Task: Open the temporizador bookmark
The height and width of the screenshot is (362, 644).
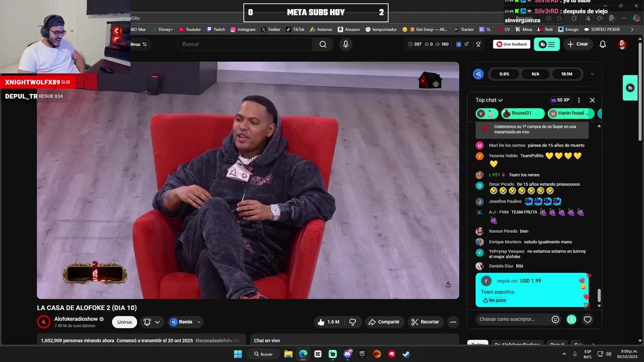Action: (381, 30)
